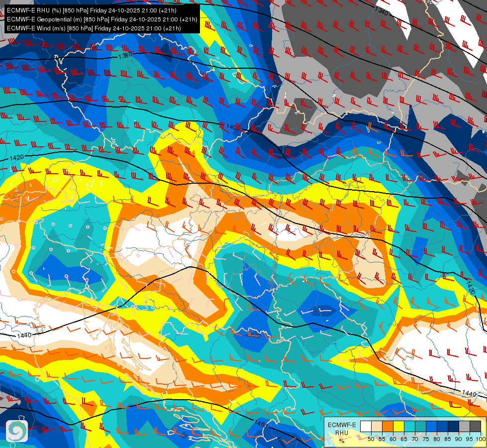Select the ECMWF-E Geopotential (m) title line
Image resolution: width=487 pixels, height=448 pixels.
tap(102, 19)
